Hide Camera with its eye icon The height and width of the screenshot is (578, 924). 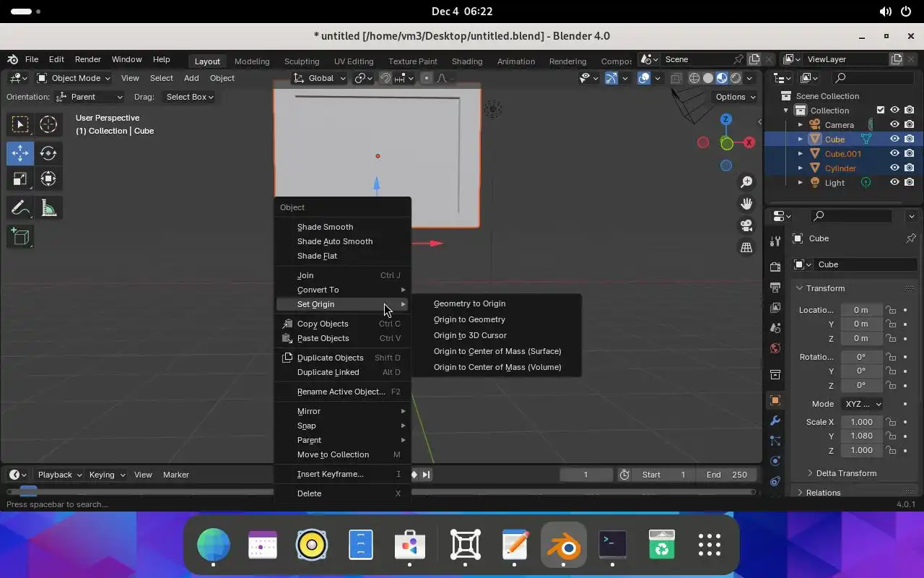pos(894,124)
